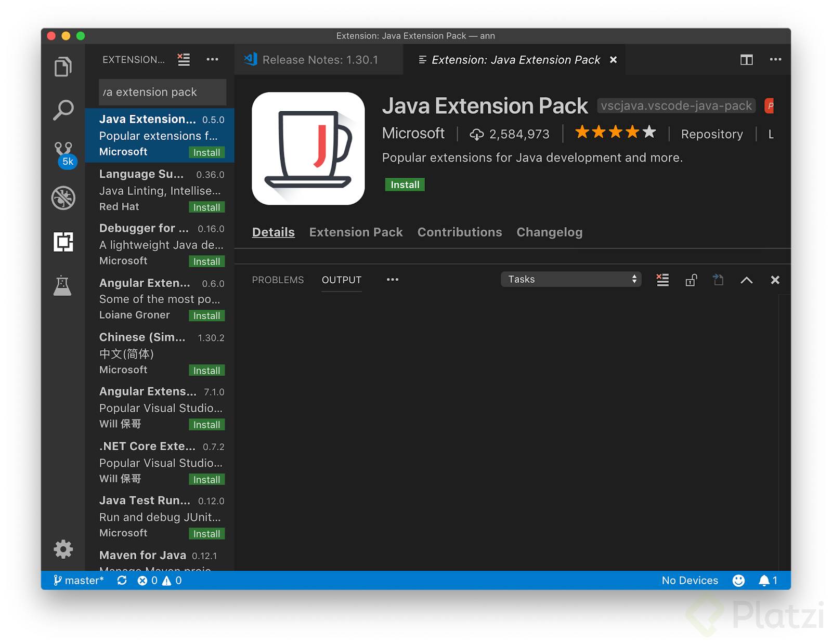Open Settings via the gear icon
The width and height of the screenshot is (832, 644).
pyautogui.click(x=63, y=549)
